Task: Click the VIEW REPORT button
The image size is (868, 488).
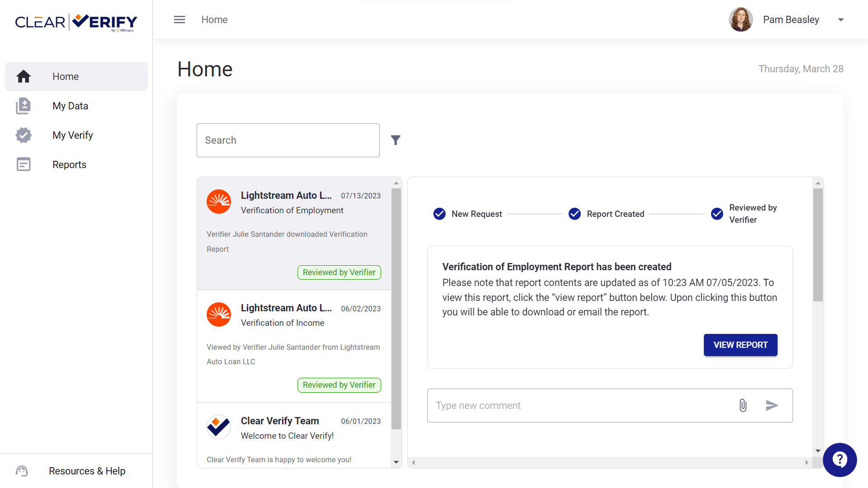Action: point(741,345)
